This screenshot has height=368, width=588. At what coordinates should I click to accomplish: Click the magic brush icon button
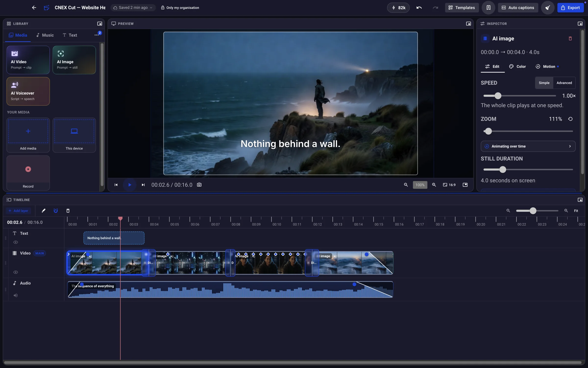[x=548, y=8]
